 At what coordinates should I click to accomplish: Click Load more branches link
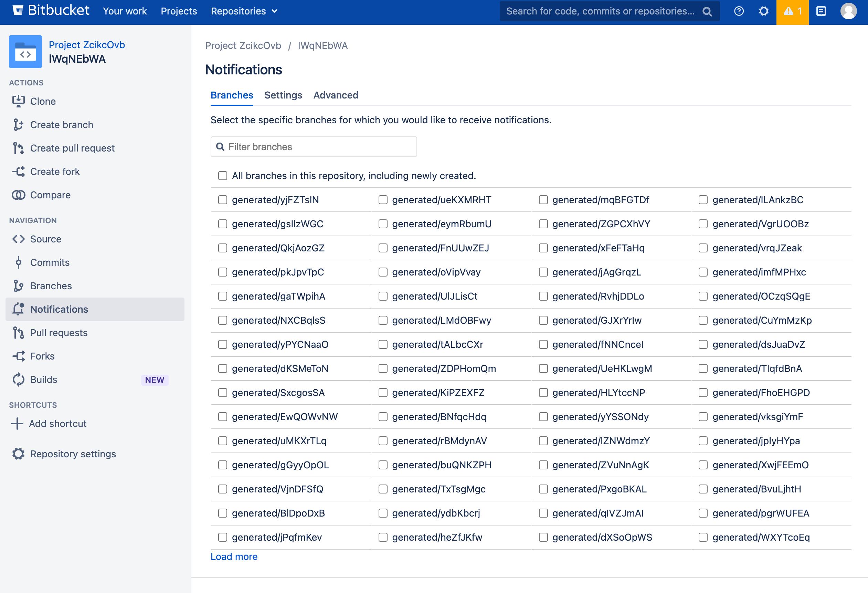tap(234, 557)
